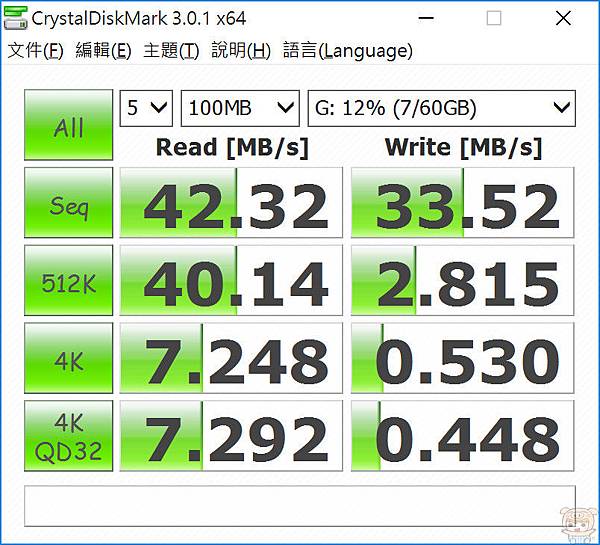Open the drive selector G: 12% (7/60GB)
This screenshot has height=545, width=600.
coord(442,108)
